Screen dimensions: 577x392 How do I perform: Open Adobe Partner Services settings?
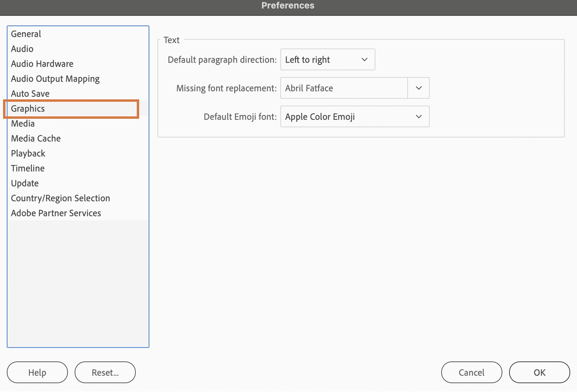coord(56,213)
